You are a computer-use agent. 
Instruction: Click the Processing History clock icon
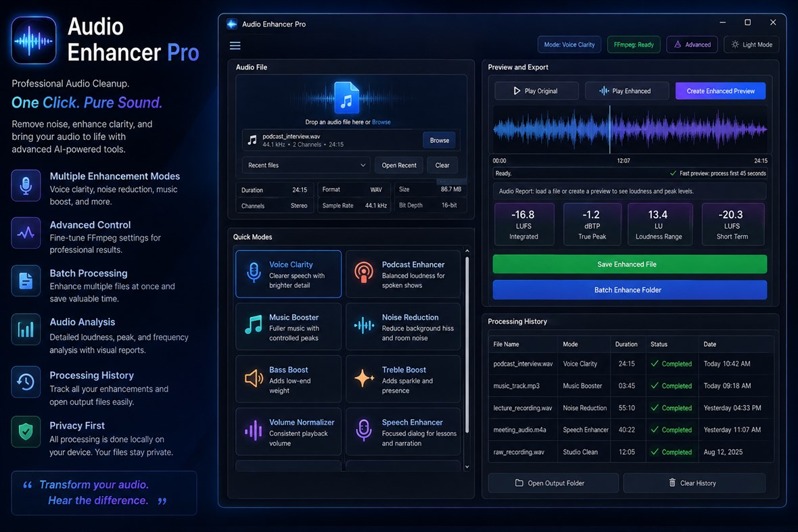26,382
